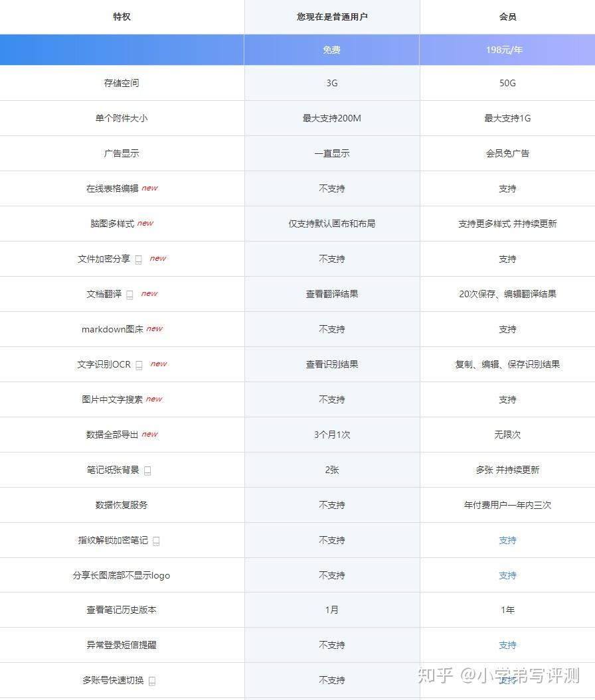
Task: Click the 198元/年 price header
Action: point(507,49)
